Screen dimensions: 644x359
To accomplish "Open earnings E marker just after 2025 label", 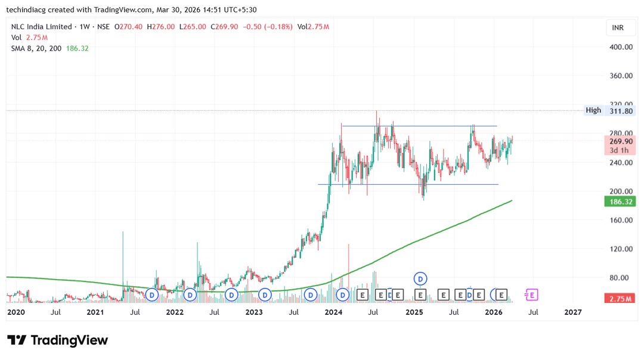I will point(420,295).
